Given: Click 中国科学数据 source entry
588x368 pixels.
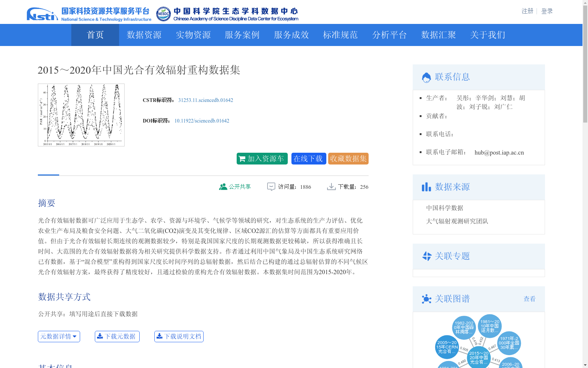Looking at the screenshot, I should coord(445,208).
